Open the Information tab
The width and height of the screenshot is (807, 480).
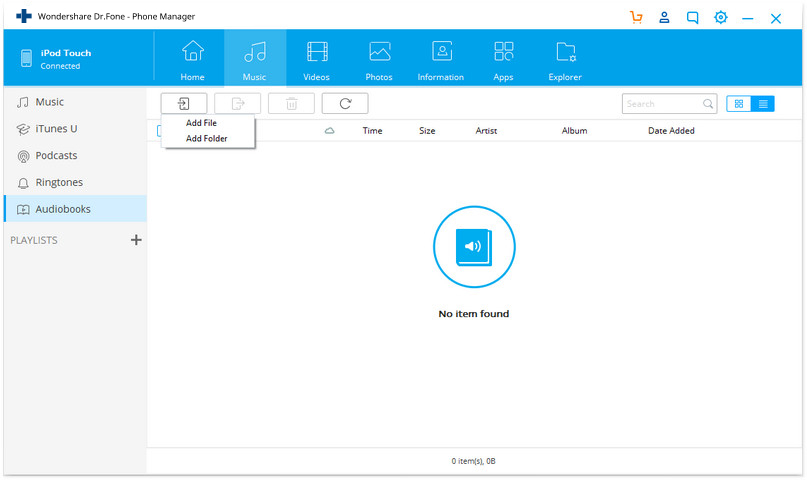pos(441,59)
